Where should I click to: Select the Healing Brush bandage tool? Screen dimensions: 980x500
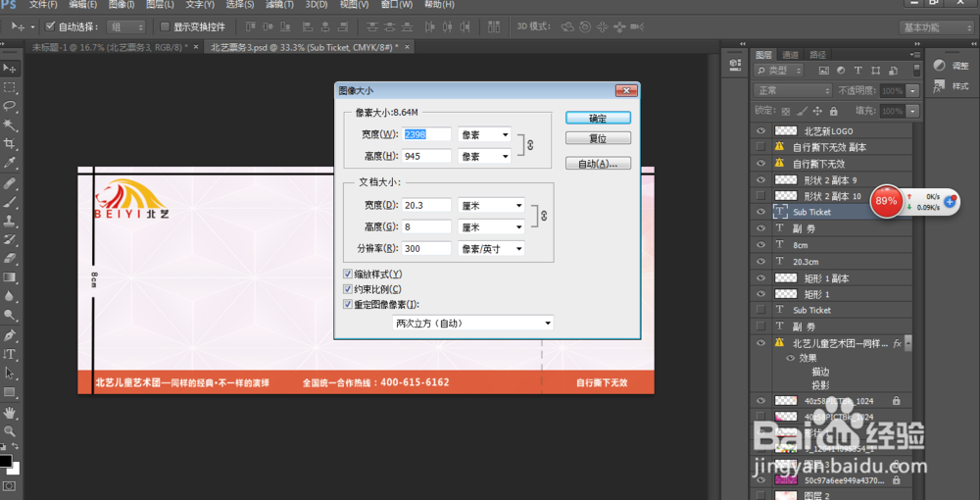tap(10, 183)
